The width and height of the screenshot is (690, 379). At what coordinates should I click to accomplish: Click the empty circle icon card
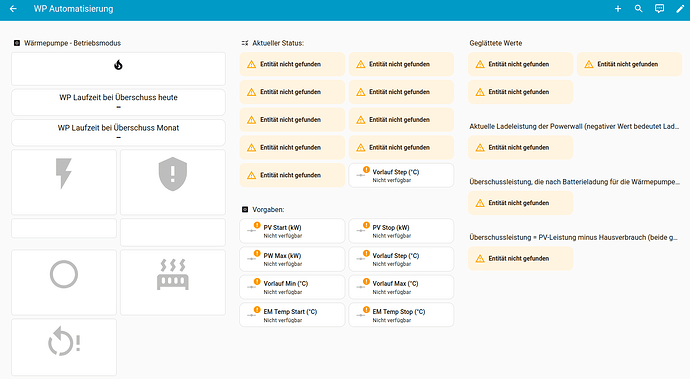(x=64, y=283)
